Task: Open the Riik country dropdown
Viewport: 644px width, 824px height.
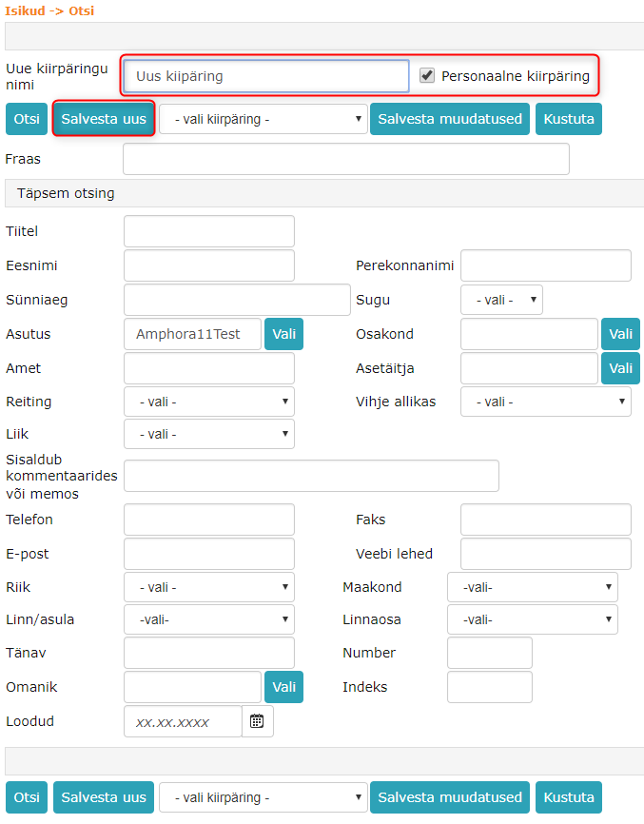Action: (208, 587)
